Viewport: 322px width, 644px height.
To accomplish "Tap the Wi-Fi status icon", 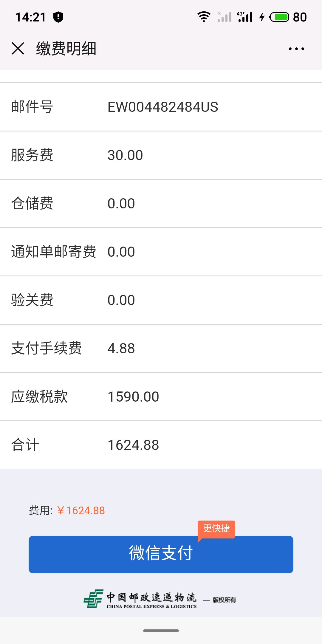I will coord(204,17).
